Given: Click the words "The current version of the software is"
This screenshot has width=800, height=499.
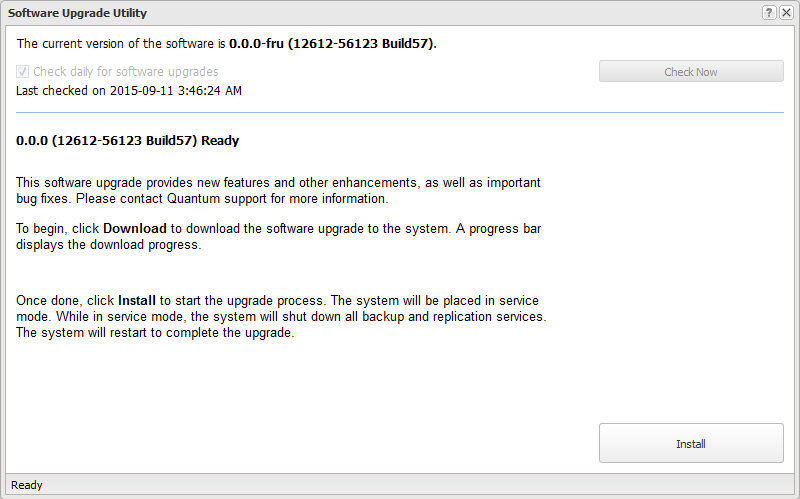Looking at the screenshot, I should click(x=122, y=44).
